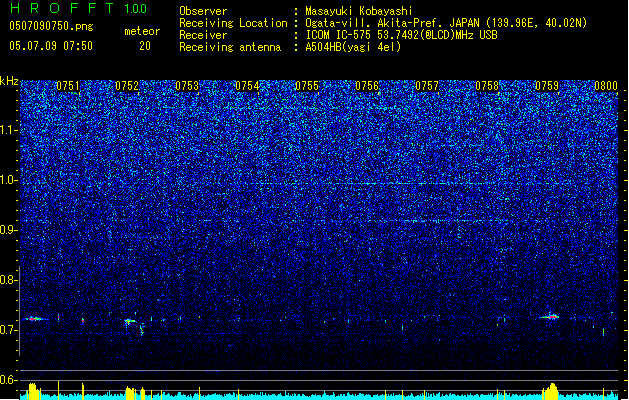Click the 0758 time marker

(487, 86)
